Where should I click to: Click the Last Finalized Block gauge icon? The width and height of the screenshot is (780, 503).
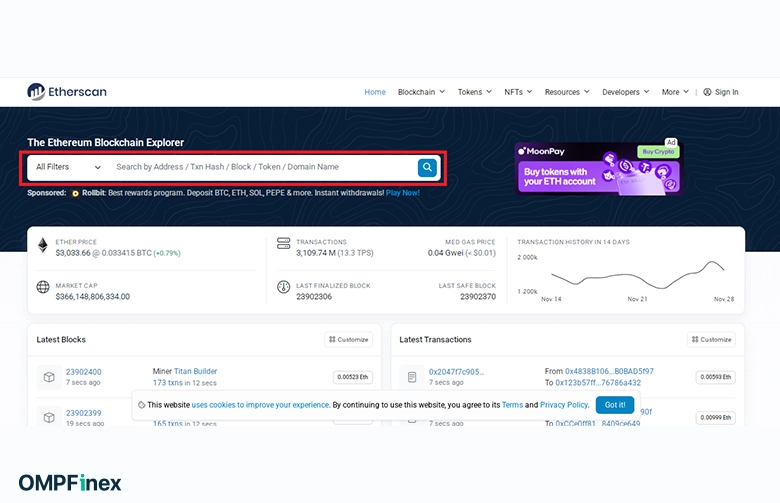tap(283, 288)
